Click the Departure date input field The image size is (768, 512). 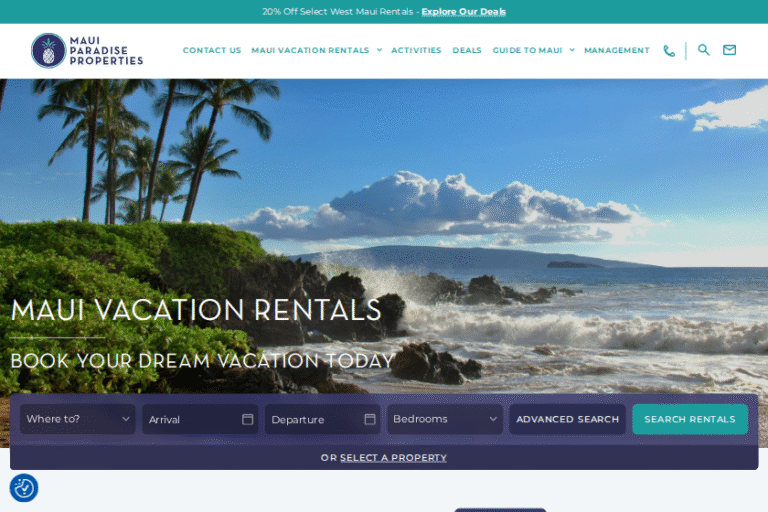tap(322, 419)
